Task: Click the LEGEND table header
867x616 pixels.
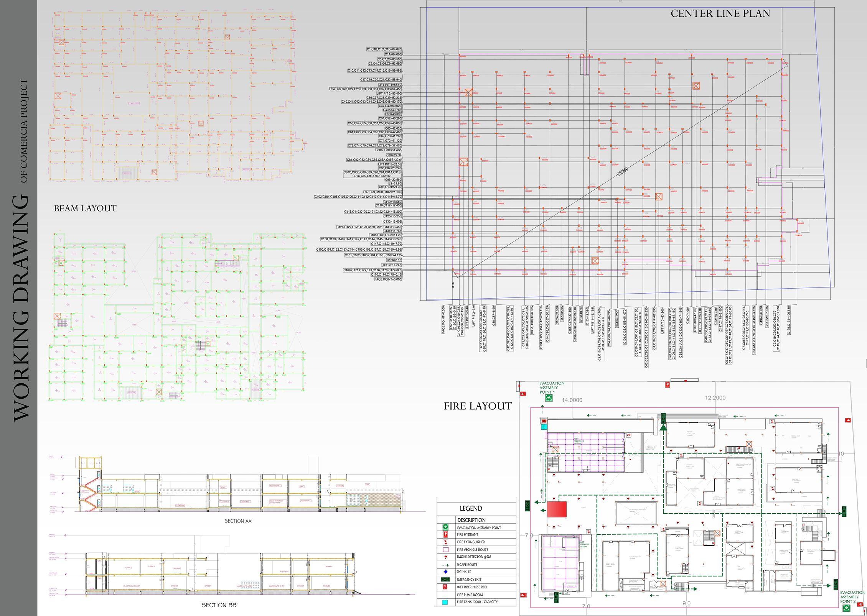Action: coord(471,509)
